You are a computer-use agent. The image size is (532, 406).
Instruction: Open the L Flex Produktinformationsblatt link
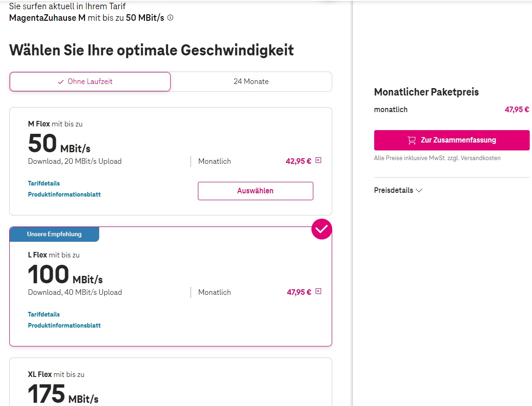click(x=64, y=326)
